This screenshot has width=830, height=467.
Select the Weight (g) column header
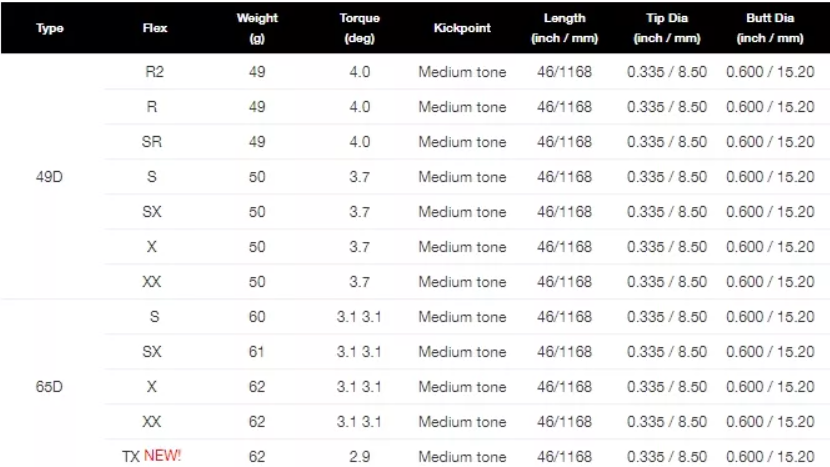257,28
